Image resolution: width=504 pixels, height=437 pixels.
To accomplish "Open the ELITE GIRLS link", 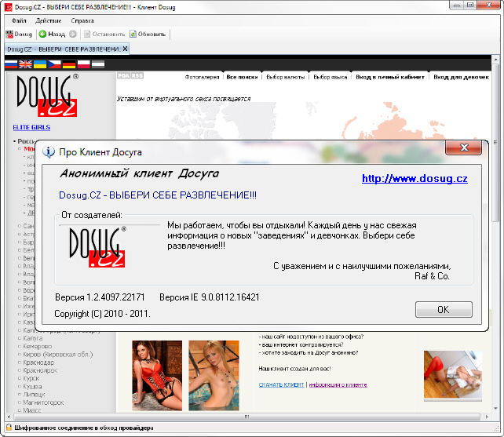I will [x=31, y=127].
